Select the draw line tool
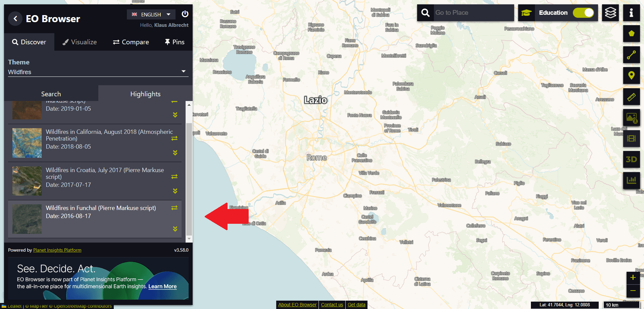644x309 pixels. tap(631, 55)
